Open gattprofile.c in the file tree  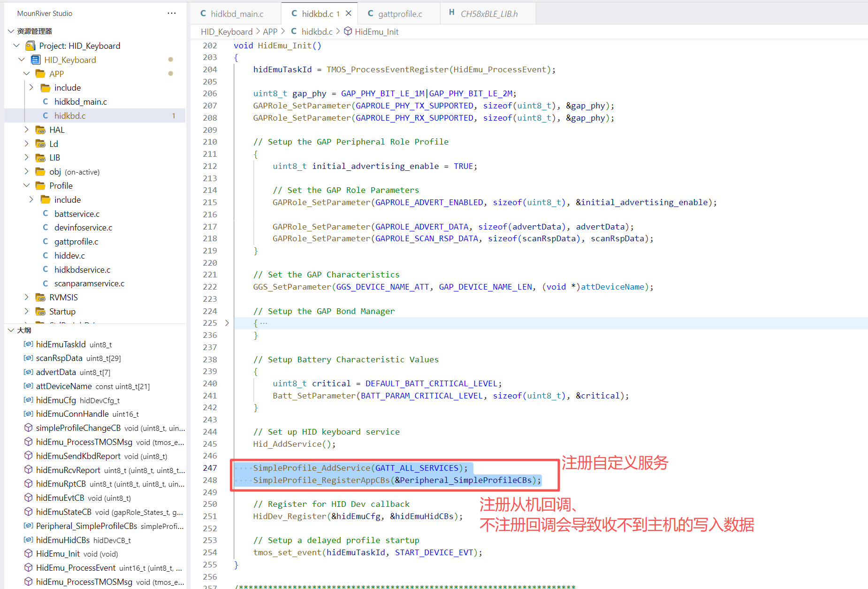(76, 241)
